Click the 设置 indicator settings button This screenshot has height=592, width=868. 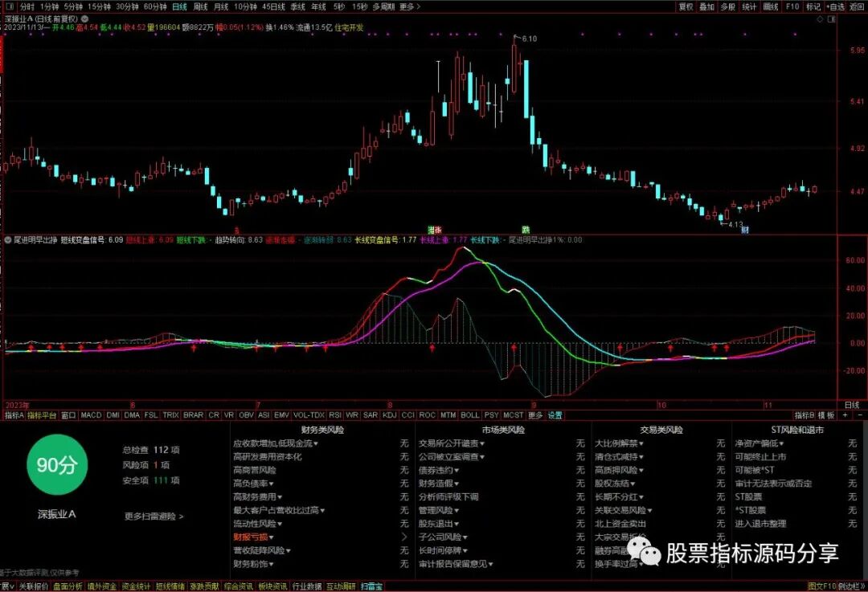555,415
